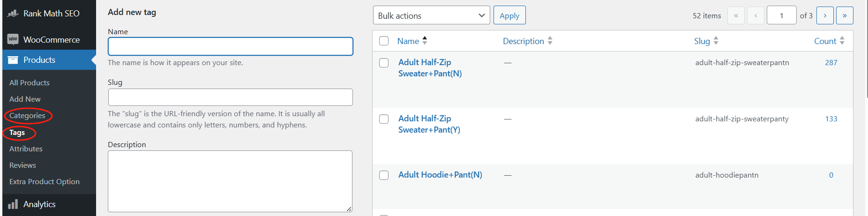
Task: Sort by Description column header
Action: [523, 41]
